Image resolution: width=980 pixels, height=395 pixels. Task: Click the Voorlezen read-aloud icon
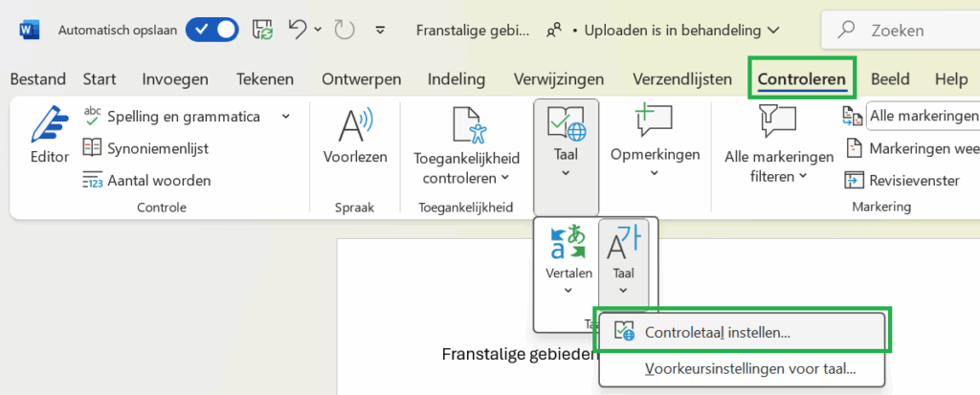355,125
